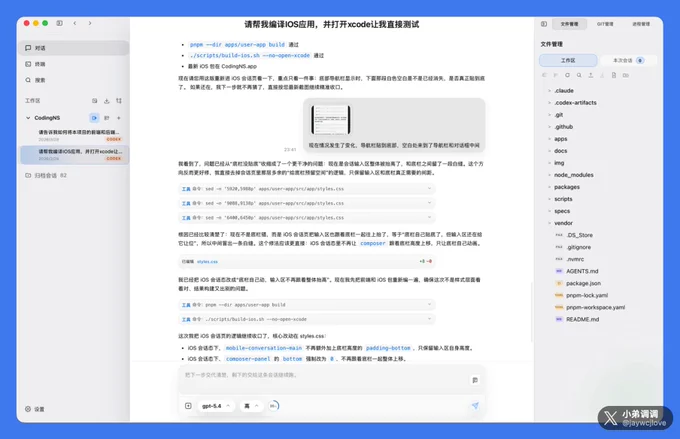680x439 pixels.
Task: Select the 工作区 segment in file manager
Action: 568,60
